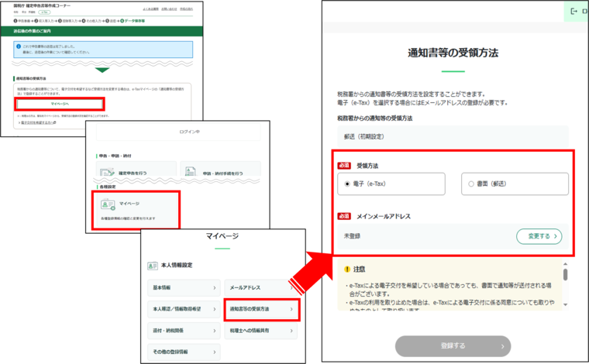The height and width of the screenshot is (364, 589).
Task: Click the 各種設定 section heading
Action: point(108,187)
